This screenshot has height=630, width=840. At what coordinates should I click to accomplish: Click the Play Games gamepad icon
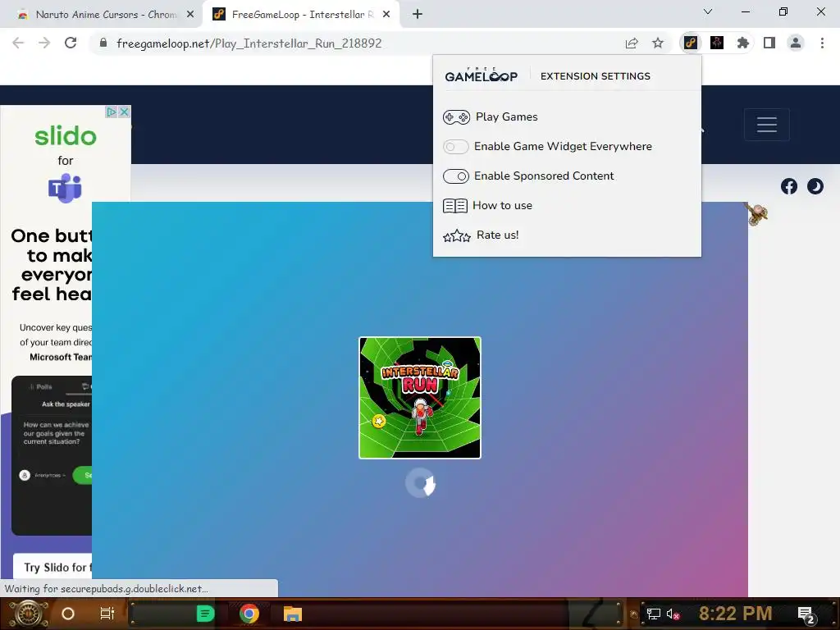click(456, 116)
